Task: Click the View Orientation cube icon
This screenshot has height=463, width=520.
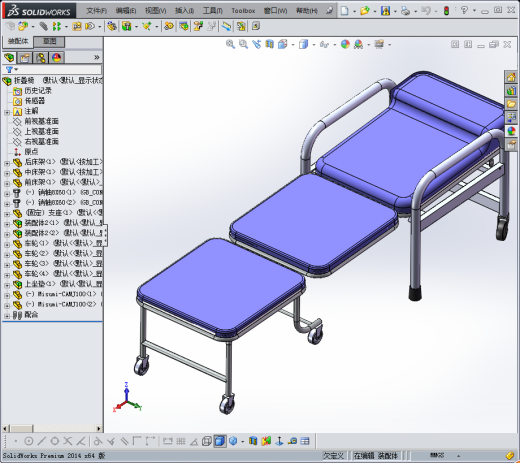Action: (x=283, y=44)
